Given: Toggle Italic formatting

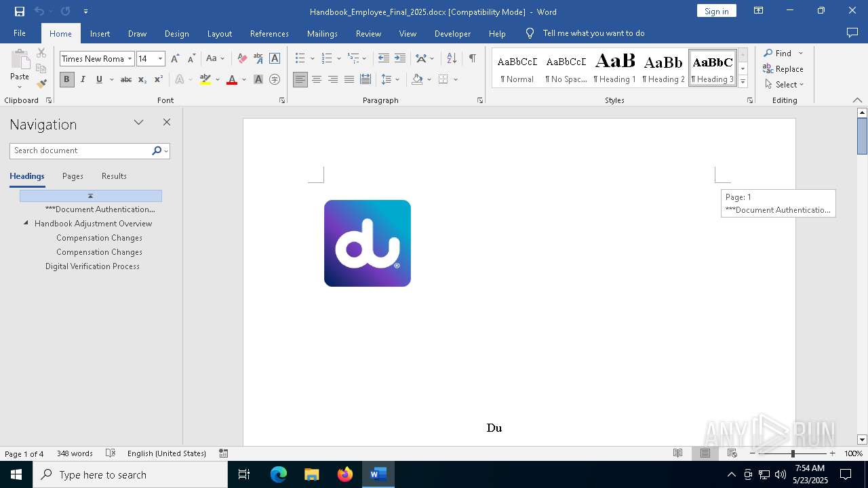Looking at the screenshot, I should [x=83, y=79].
